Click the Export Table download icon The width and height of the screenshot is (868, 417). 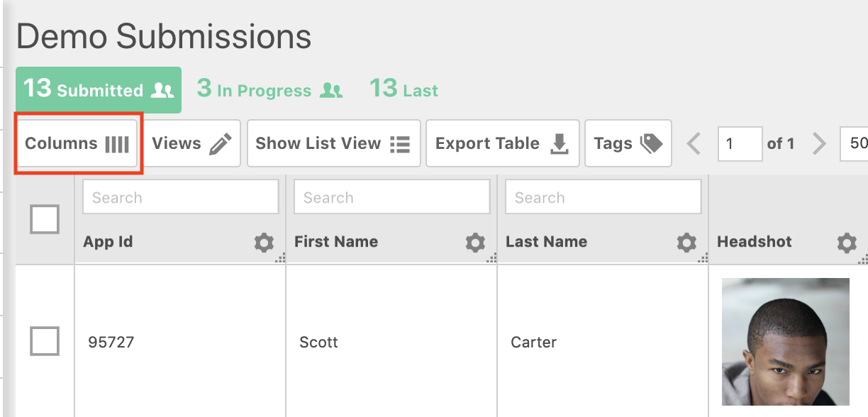[560, 144]
